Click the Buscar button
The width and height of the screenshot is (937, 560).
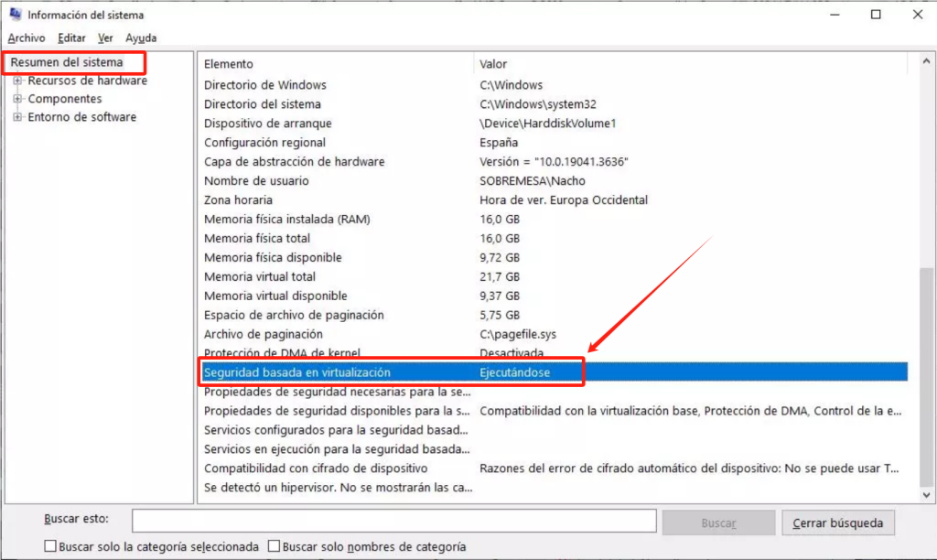[718, 522]
